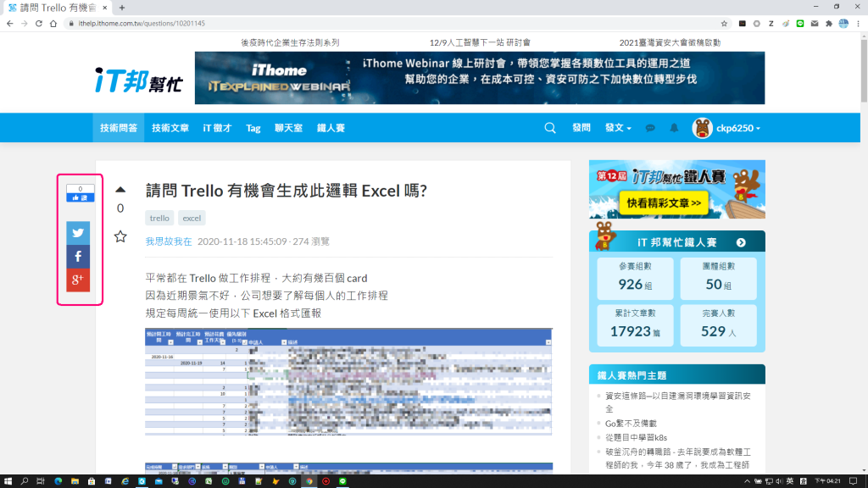
Task: Open the browser extensions puzzle icon
Action: click(829, 23)
